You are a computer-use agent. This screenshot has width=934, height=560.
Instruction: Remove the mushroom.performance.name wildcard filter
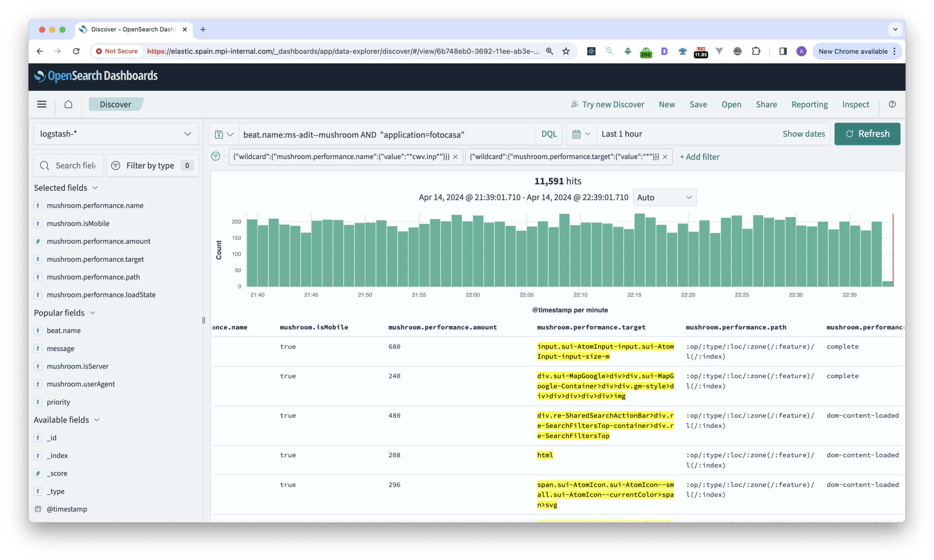[455, 157]
